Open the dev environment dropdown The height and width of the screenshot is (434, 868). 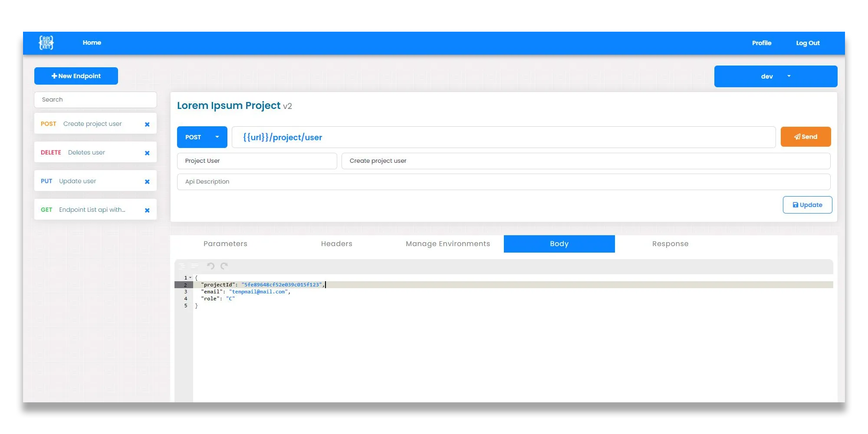[789, 76]
